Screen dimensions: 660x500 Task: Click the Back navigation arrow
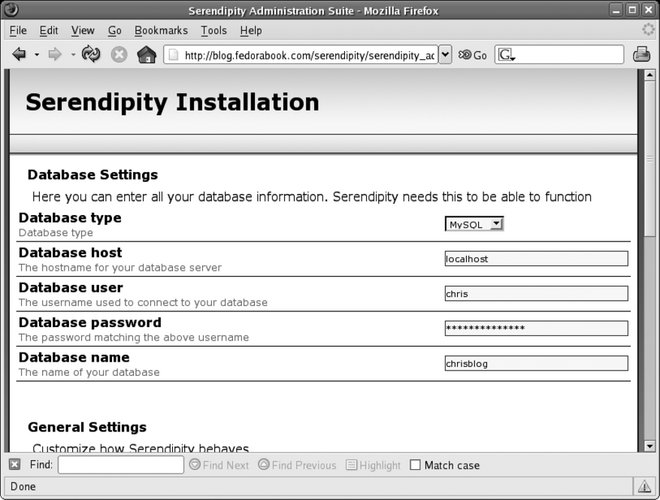pyautogui.click(x=18, y=54)
